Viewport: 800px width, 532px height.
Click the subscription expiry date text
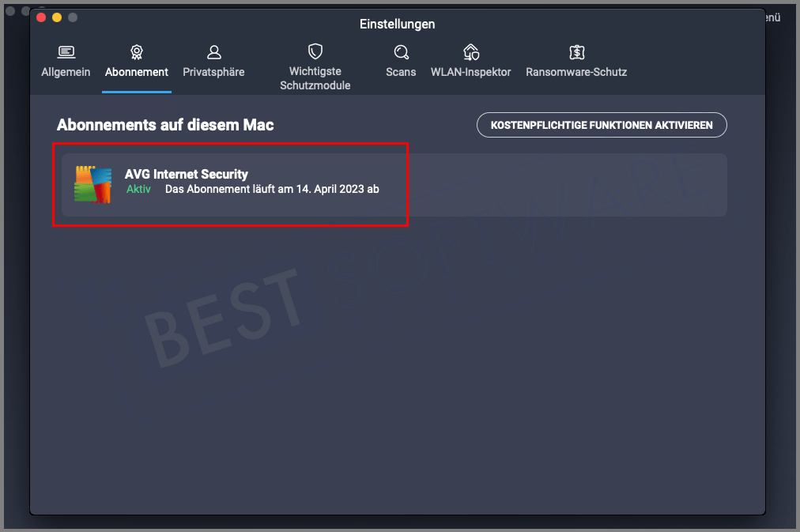click(x=271, y=189)
